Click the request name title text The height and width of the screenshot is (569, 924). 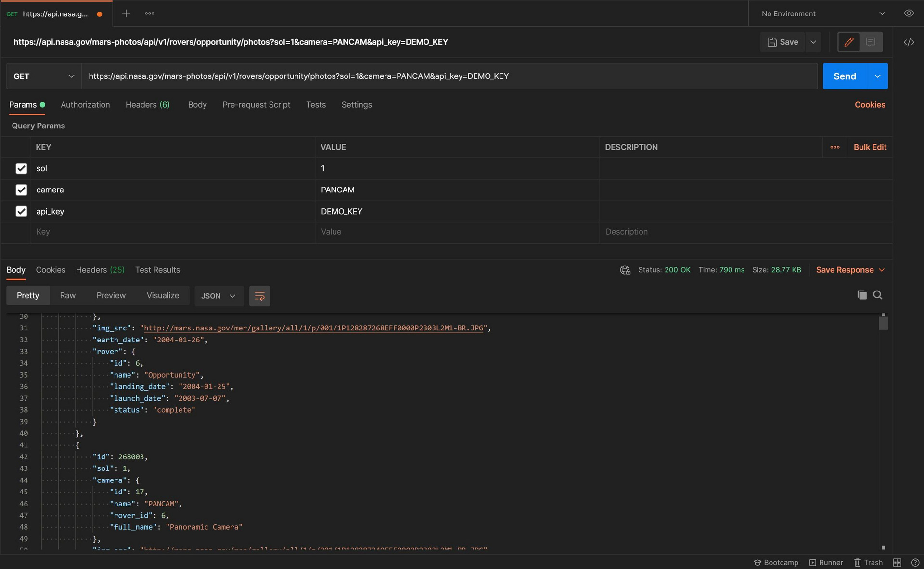click(231, 42)
